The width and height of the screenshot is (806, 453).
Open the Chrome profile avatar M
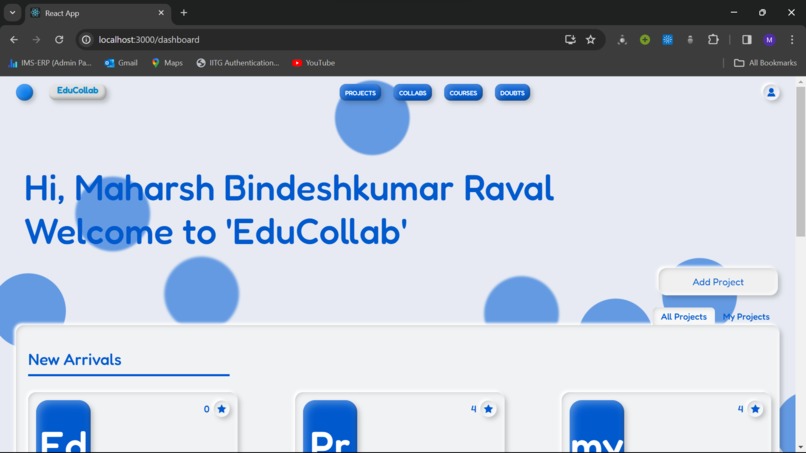point(769,40)
